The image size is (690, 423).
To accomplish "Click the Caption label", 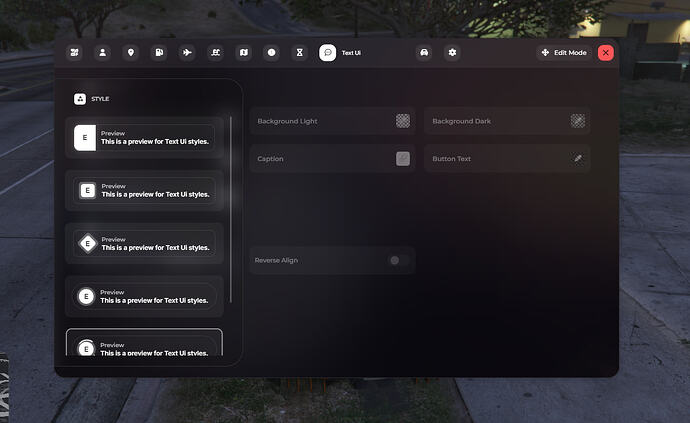I will click(x=270, y=159).
